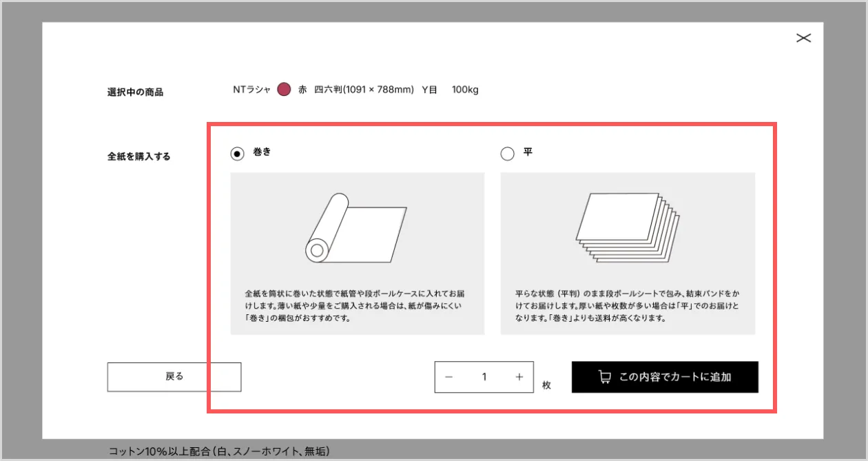Increase quantity with the plus icon
The image size is (868, 461).
point(519,377)
